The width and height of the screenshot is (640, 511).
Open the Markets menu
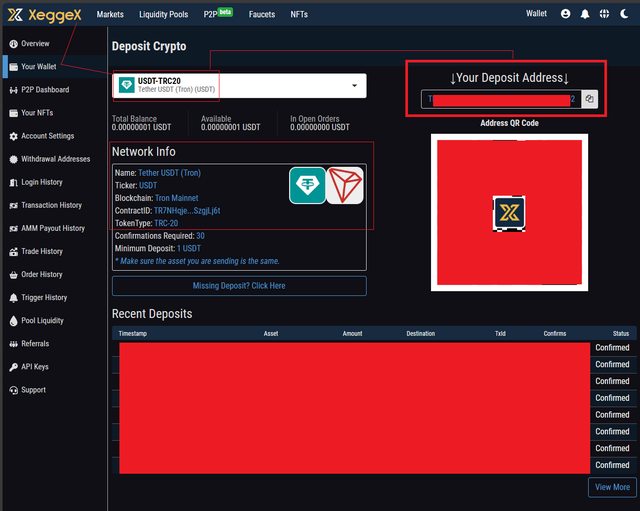110,14
